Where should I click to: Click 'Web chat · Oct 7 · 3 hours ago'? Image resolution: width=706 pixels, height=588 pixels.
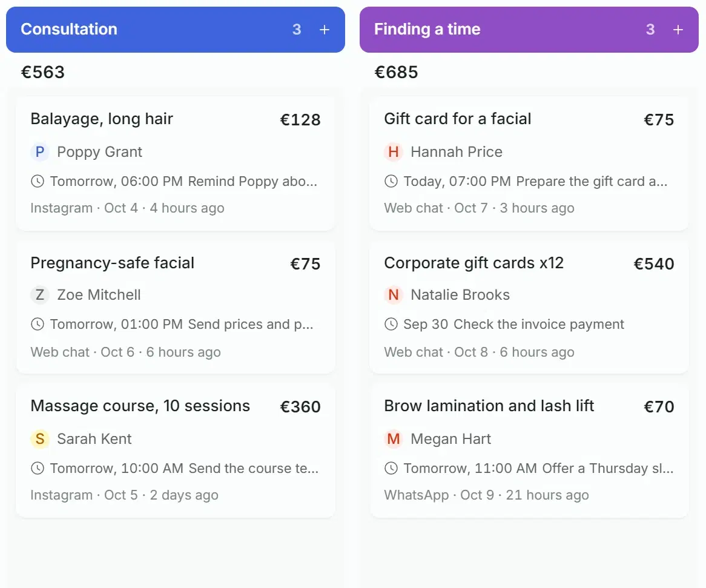[x=479, y=208]
